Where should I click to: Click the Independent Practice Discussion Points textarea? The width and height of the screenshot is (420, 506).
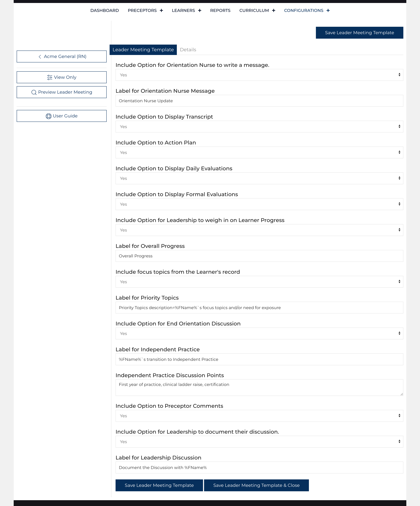pos(259,387)
